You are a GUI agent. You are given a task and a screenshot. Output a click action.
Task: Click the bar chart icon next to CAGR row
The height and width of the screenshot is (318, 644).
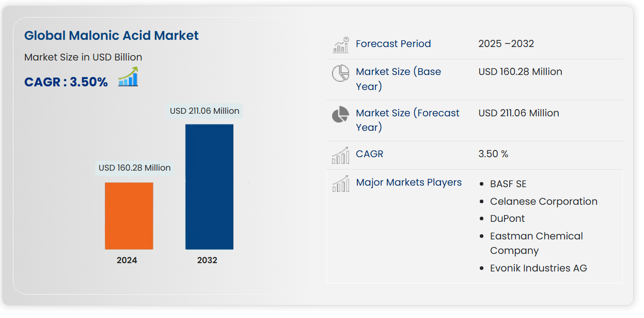click(x=340, y=155)
